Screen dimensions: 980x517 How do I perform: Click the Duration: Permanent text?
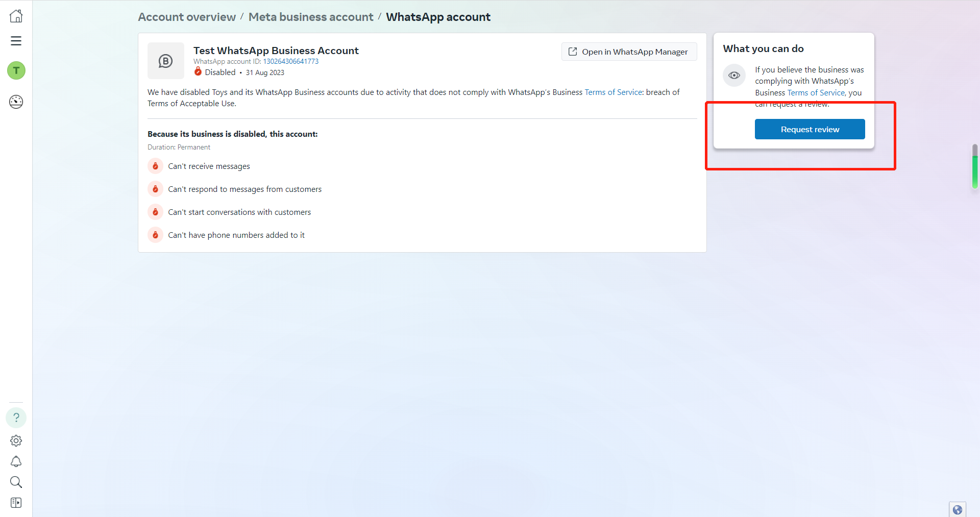pyautogui.click(x=179, y=147)
